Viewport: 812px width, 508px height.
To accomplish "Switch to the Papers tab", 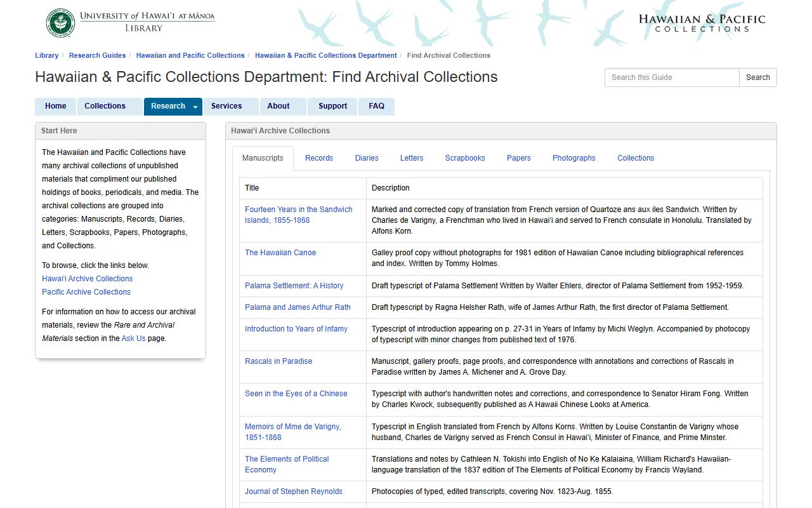I will pos(519,158).
